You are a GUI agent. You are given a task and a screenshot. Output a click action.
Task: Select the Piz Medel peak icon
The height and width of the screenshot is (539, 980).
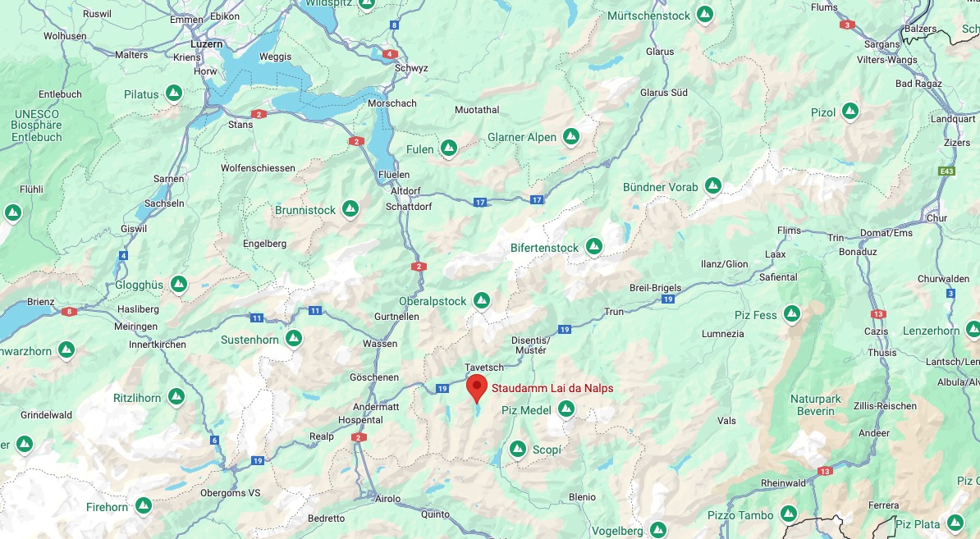pos(566,409)
